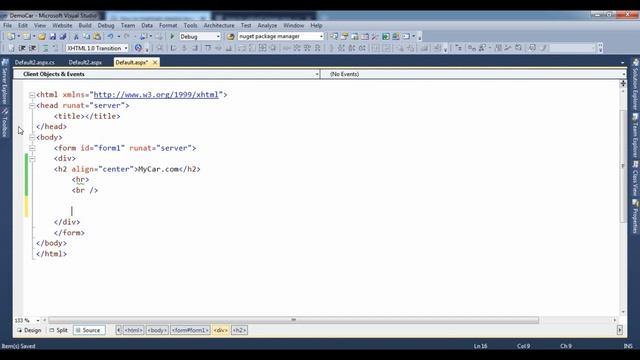Click the Increase Indent icon
This screenshot has width=640, height=360.
click(33, 48)
